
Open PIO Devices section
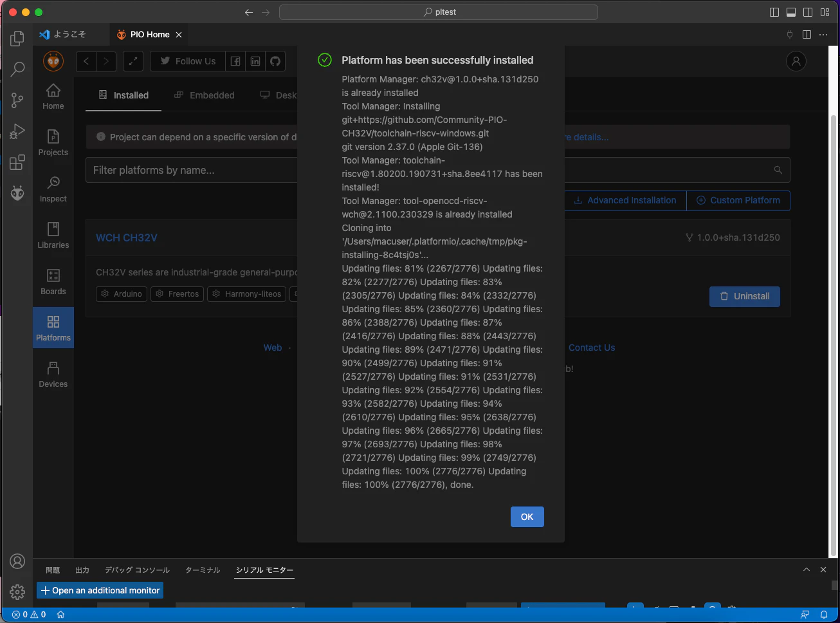[x=53, y=375]
